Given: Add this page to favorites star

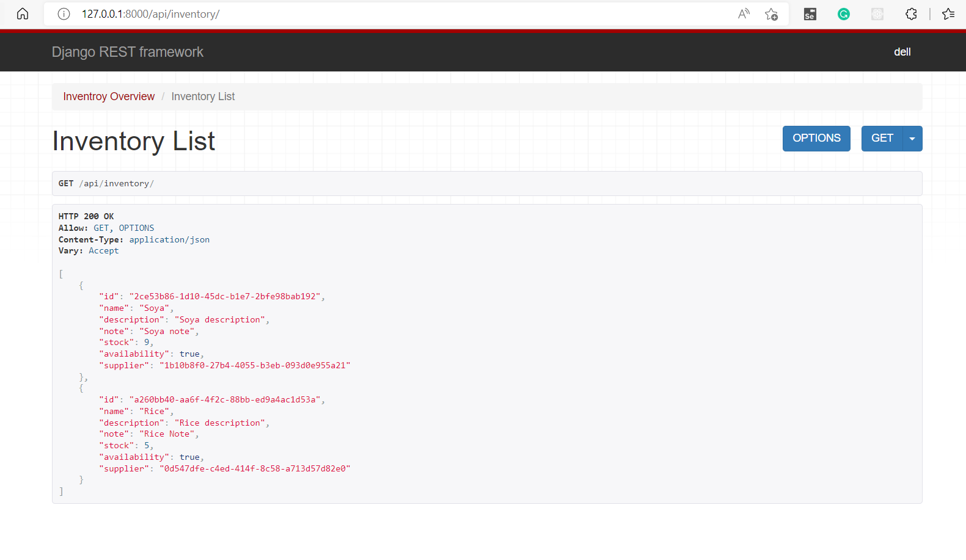Looking at the screenshot, I should 771,14.
